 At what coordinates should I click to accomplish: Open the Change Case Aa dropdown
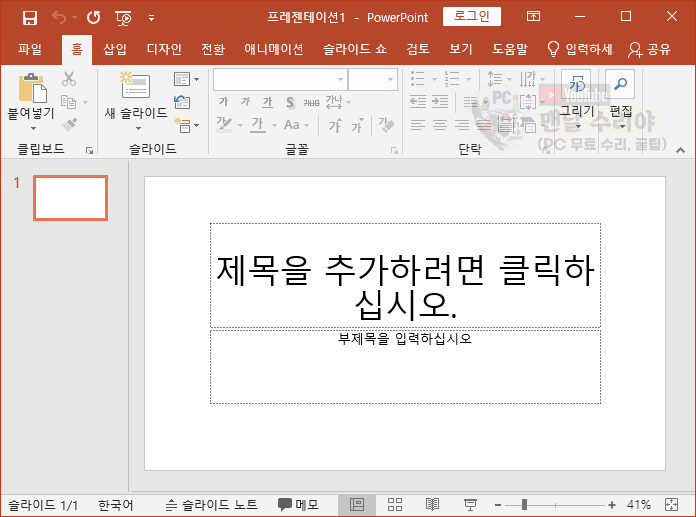pyautogui.click(x=296, y=125)
